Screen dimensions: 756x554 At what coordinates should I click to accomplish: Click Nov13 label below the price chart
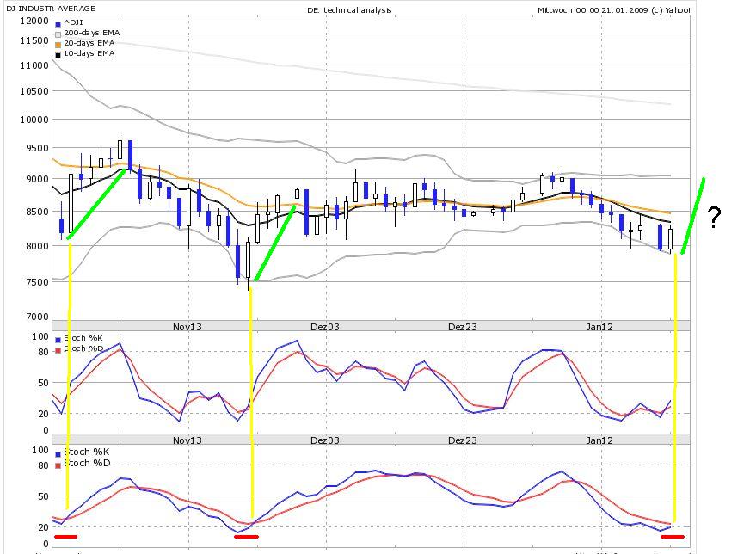pyautogui.click(x=187, y=327)
